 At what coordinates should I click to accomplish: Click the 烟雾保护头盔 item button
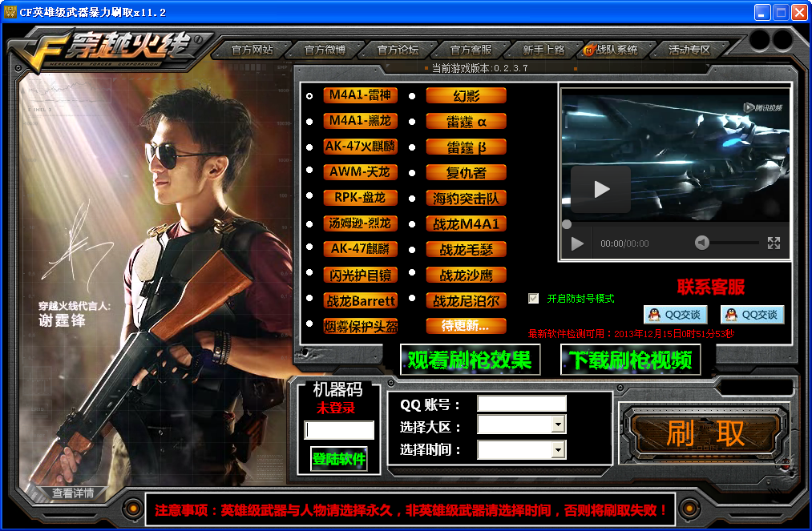pyautogui.click(x=361, y=326)
